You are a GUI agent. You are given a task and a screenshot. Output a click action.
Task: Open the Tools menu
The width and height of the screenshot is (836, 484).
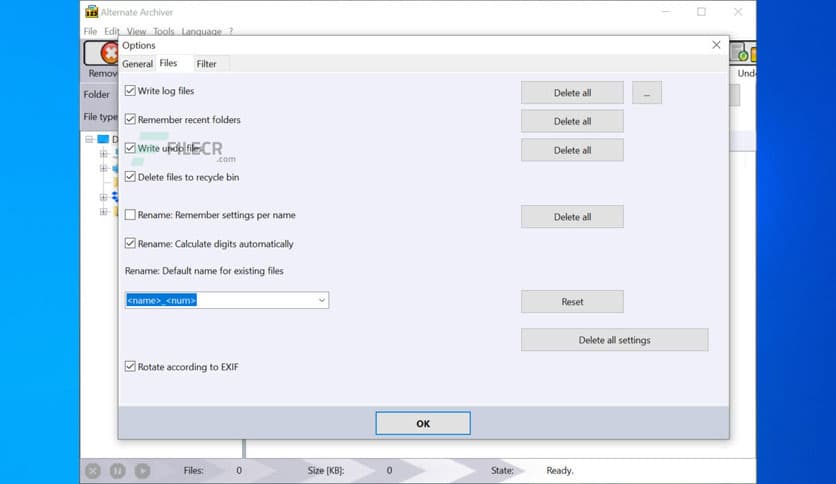pyautogui.click(x=164, y=31)
